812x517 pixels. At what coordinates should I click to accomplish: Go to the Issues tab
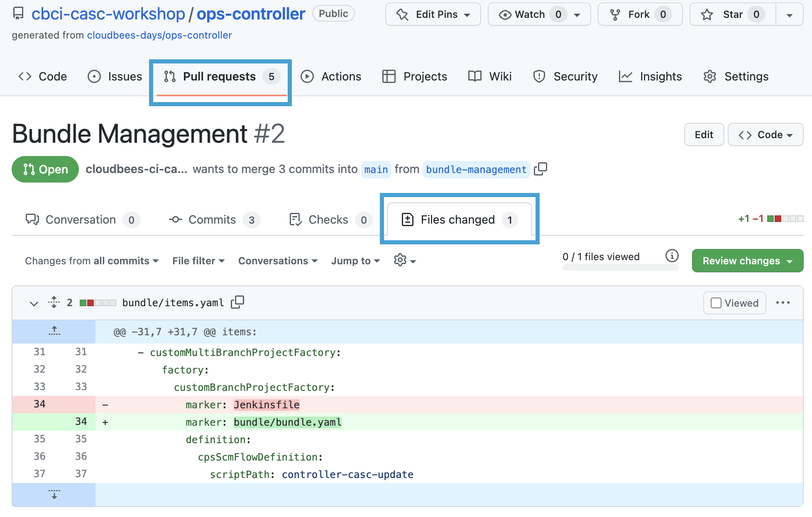tap(115, 76)
